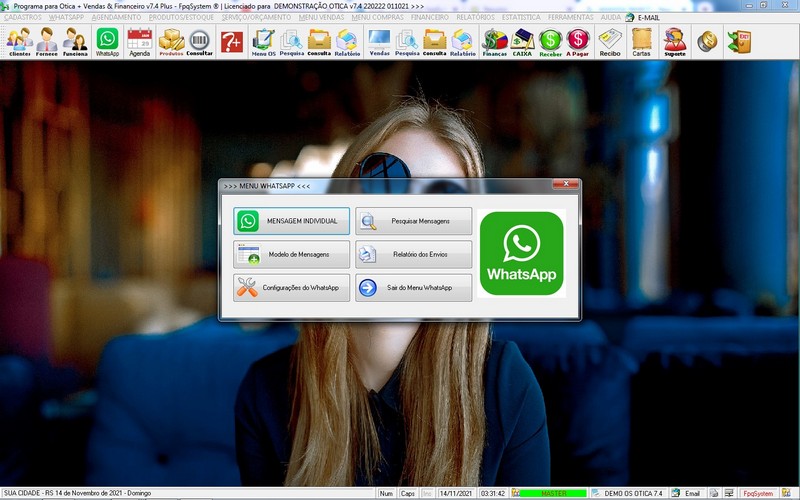Open the Cartas scroll icon
Image resolution: width=800 pixels, height=500 pixels.
click(x=641, y=42)
